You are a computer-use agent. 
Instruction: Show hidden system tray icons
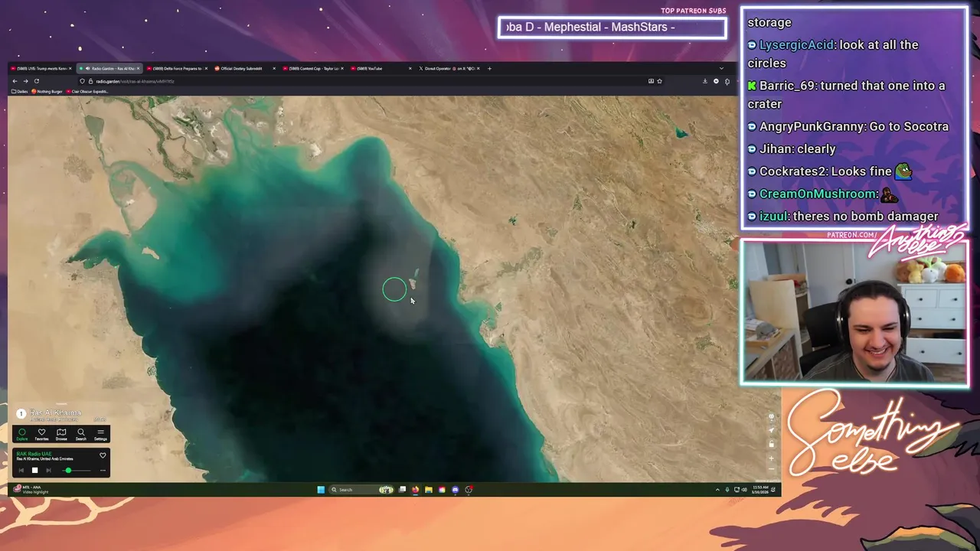(x=717, y=490)
